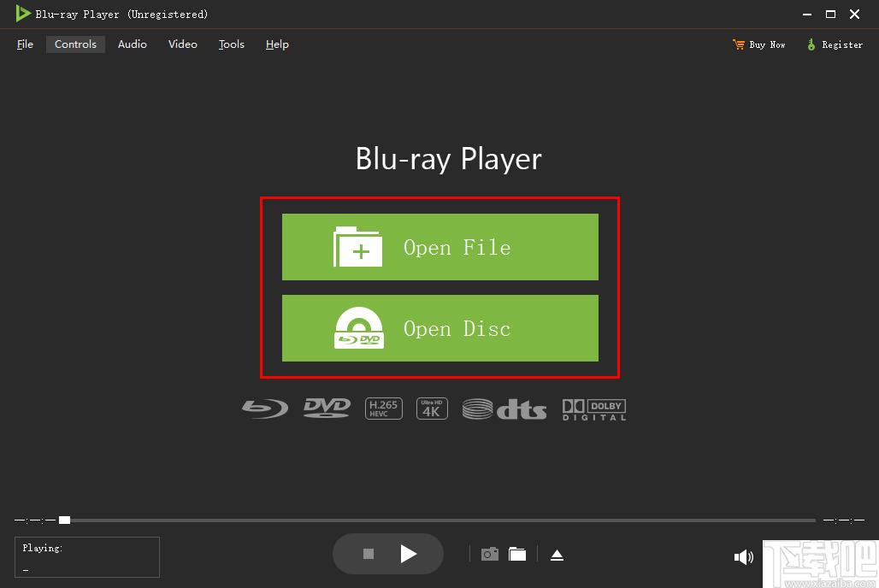Screen dimensions: 879x588
Task: Expand the Video menu
Action: click(x=182, y=44)
